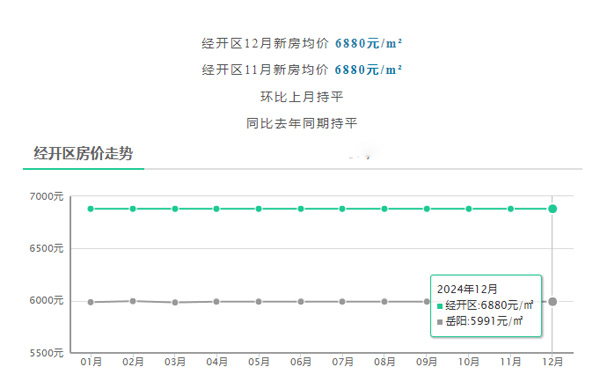The height and width of the screenshot is (389, 600).
Task: Click the 7000元 y-axis label
Action: (46, 197)
